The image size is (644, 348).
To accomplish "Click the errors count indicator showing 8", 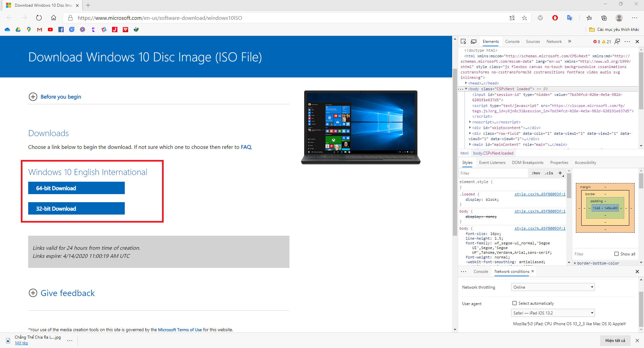I will [x=597, y=42].
